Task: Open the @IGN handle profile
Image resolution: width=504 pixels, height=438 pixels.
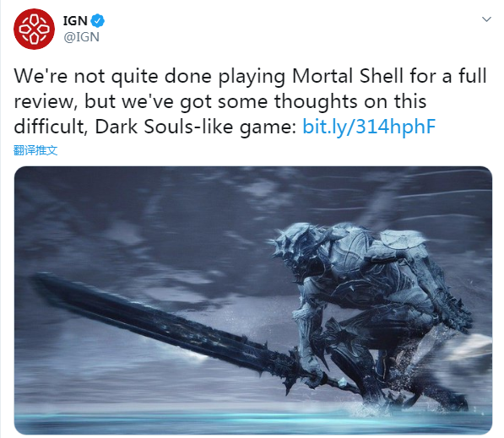Action: [81, 37]
